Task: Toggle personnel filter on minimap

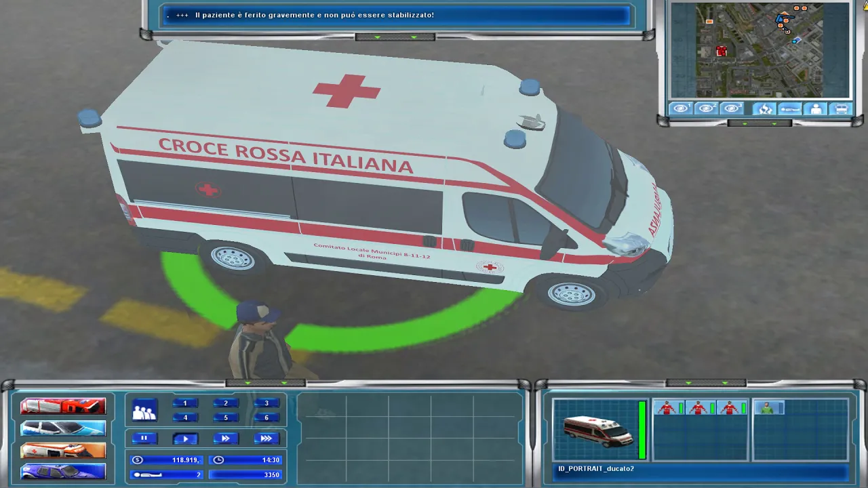Action: point(816,108)
